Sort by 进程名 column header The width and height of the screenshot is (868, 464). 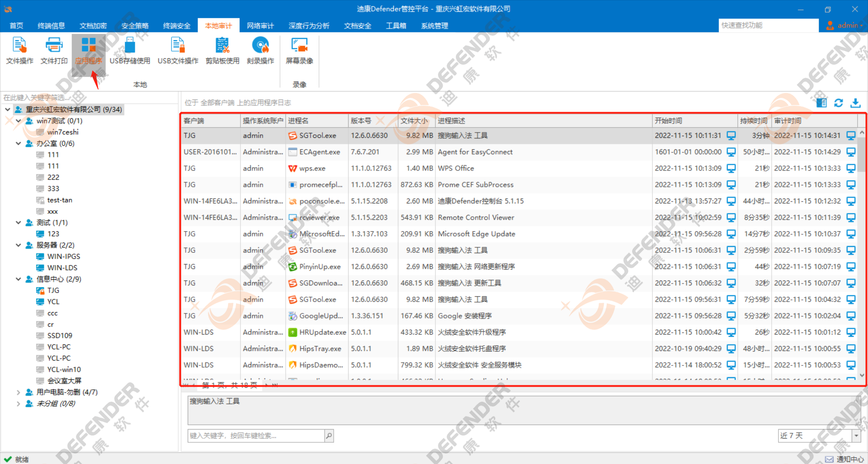click(317, 121)
